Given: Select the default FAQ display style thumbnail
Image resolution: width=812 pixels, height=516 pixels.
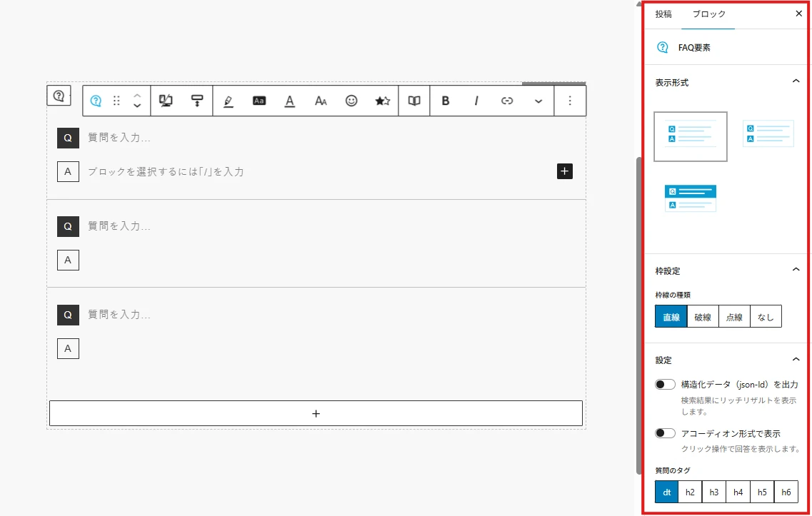Looking at the screenshot, I should [691, 136].
